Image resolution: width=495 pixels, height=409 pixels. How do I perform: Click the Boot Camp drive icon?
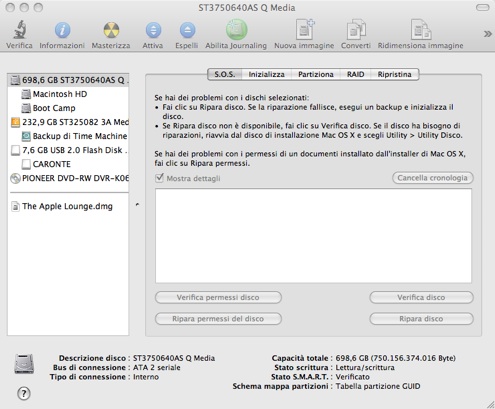[26, 108]
